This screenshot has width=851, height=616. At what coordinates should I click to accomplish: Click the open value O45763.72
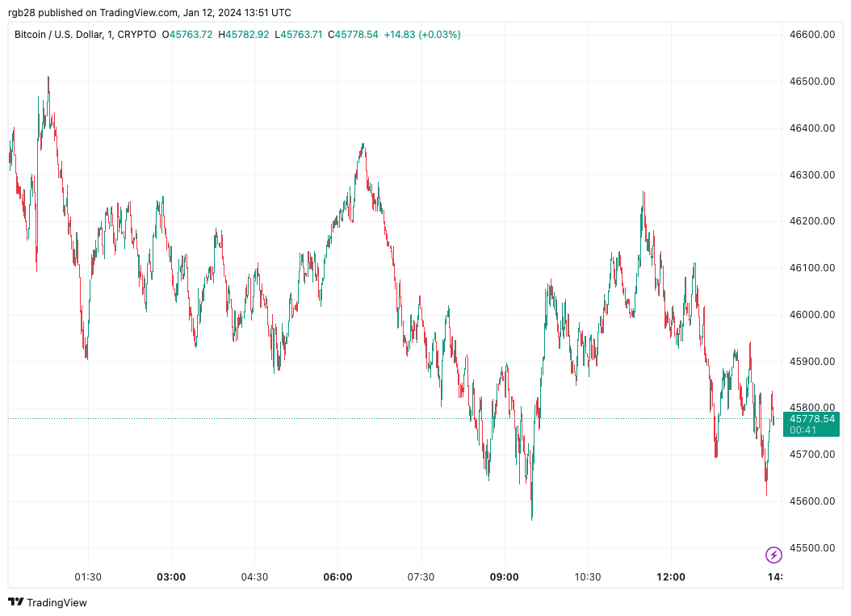click(187, 35)
